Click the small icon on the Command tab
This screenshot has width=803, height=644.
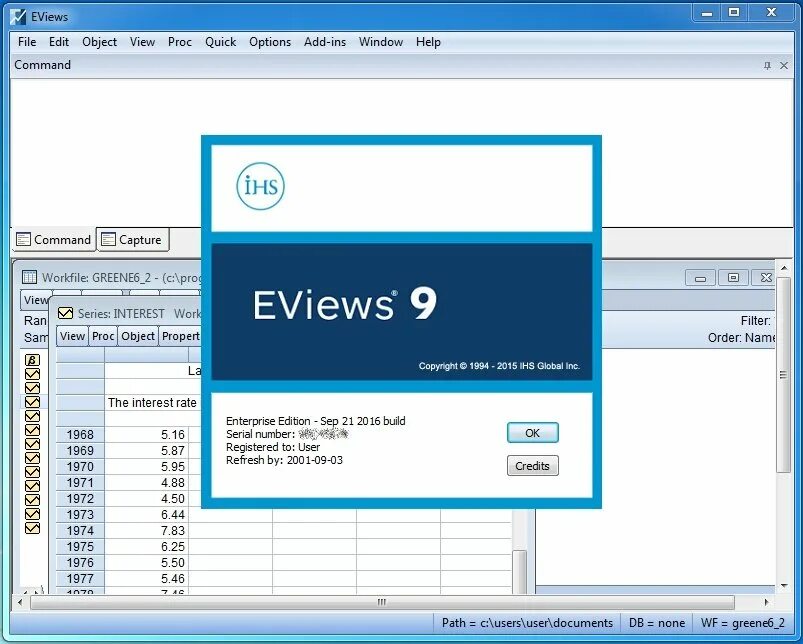(22, 240)
